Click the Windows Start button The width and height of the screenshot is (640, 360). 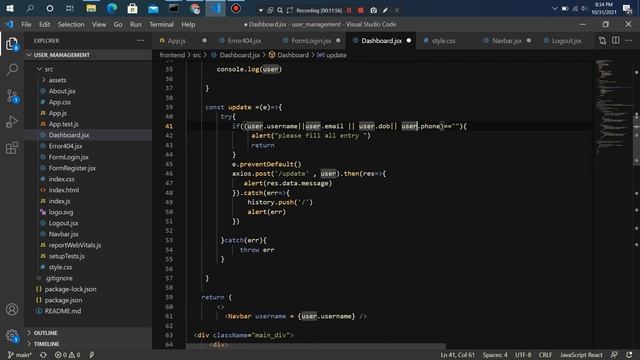pyautogui.click(x=10, y=9)
